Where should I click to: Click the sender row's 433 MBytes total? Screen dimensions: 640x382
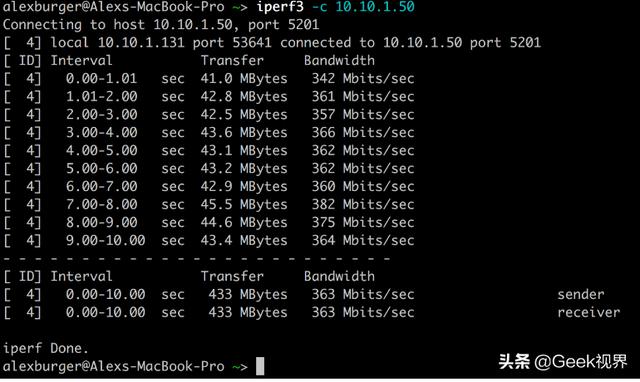[x=248, y=294]
